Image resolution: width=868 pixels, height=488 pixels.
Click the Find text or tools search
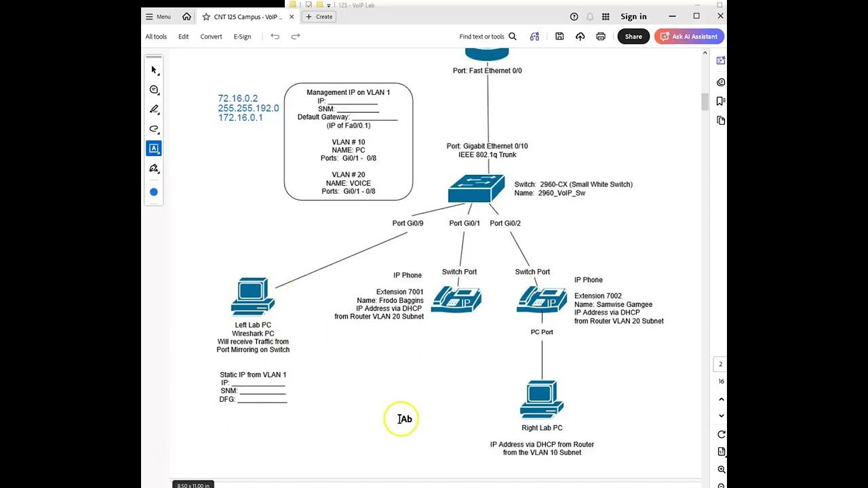point(488,37)
